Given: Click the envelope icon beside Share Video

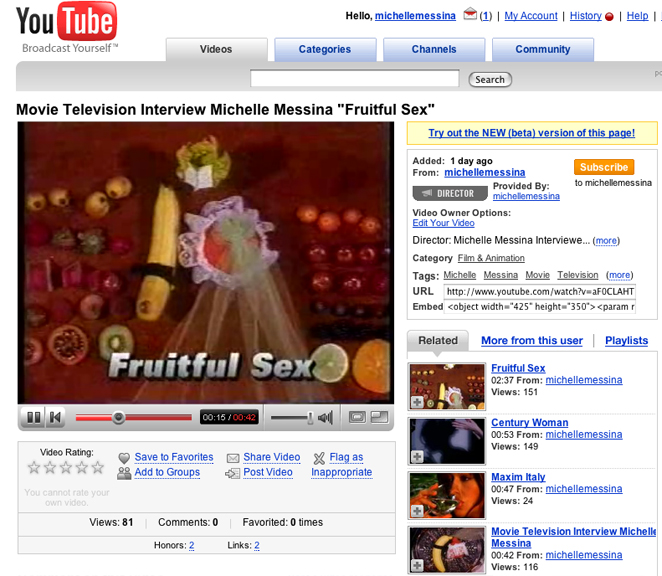Looking at the screenshot, I should click(233, 458).
